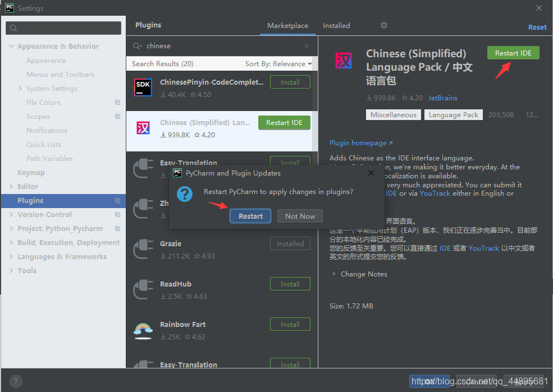Click the ReadHub plugin plug icon

click(143, 289)
